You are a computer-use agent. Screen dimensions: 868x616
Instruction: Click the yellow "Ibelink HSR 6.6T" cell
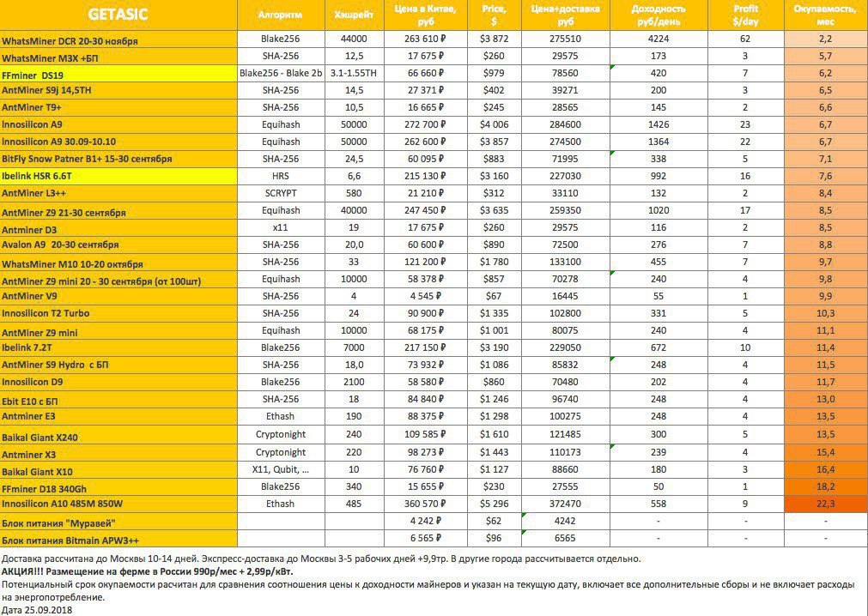[118, 177]
